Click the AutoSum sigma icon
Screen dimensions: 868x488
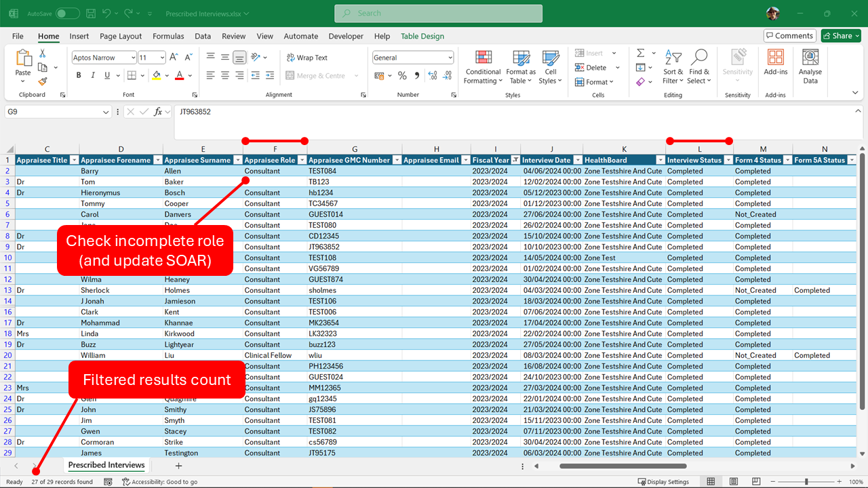(640, 53)
